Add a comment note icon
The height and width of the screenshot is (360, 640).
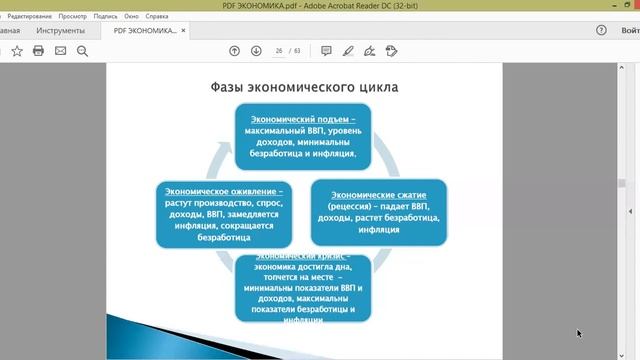click(326, 51)
